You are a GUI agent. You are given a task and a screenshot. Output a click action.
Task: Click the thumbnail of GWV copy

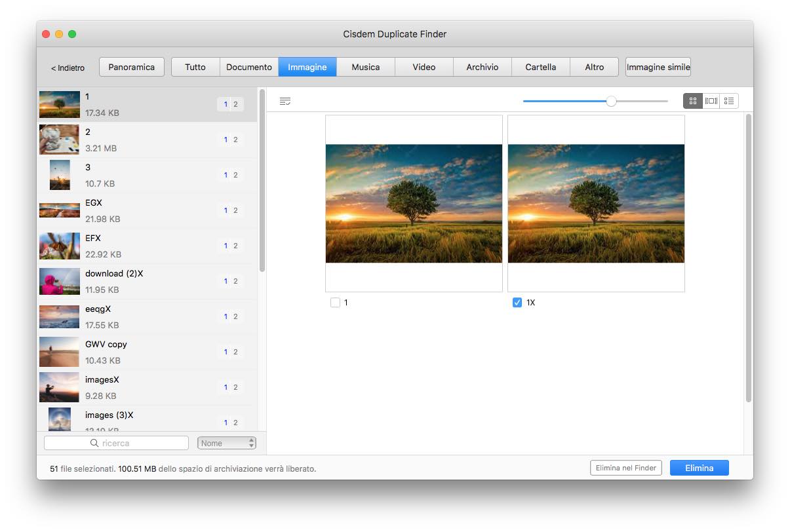tap(59, 352)
